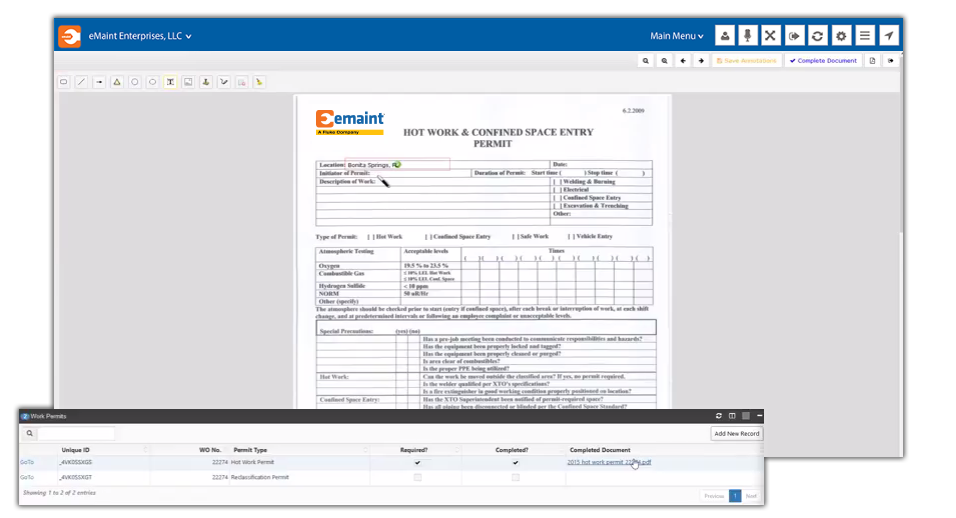Click the Work Permits search input field
This screenshot has height=518, width=956.
click(76, 433)
